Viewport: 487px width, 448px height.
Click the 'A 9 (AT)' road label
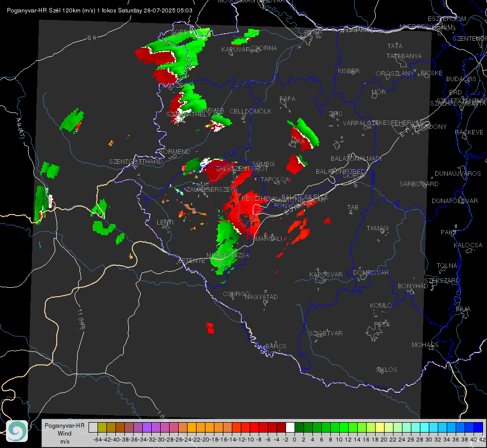click(x=20, y=128)
